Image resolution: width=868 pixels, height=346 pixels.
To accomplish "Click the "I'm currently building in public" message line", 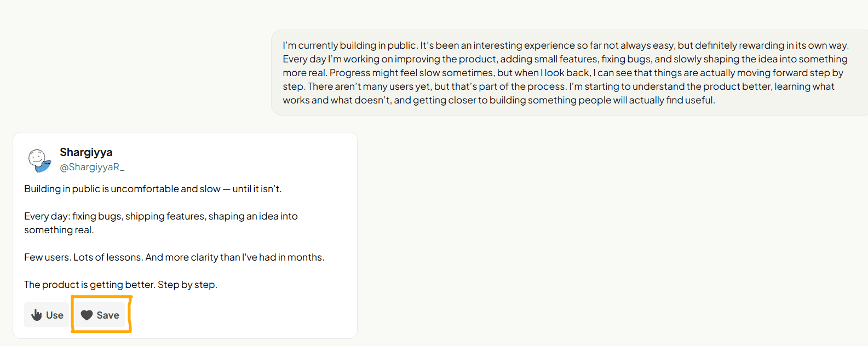I will click(565, 45).
